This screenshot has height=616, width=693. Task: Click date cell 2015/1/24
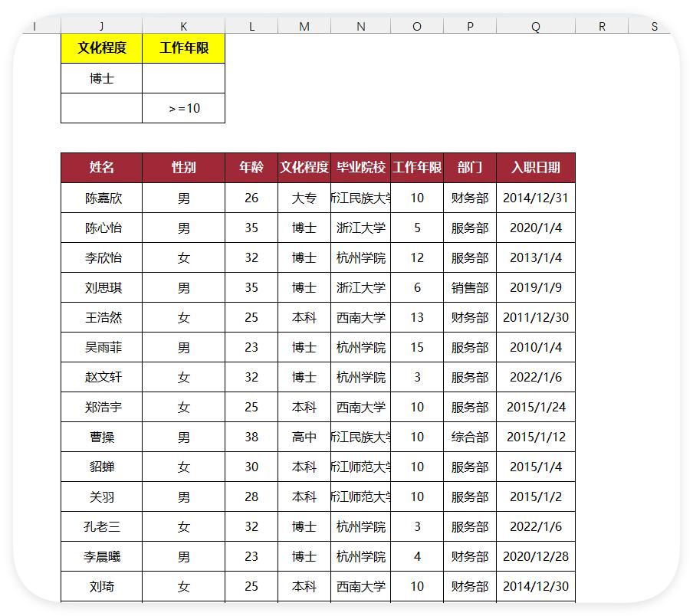click(536, 407)
